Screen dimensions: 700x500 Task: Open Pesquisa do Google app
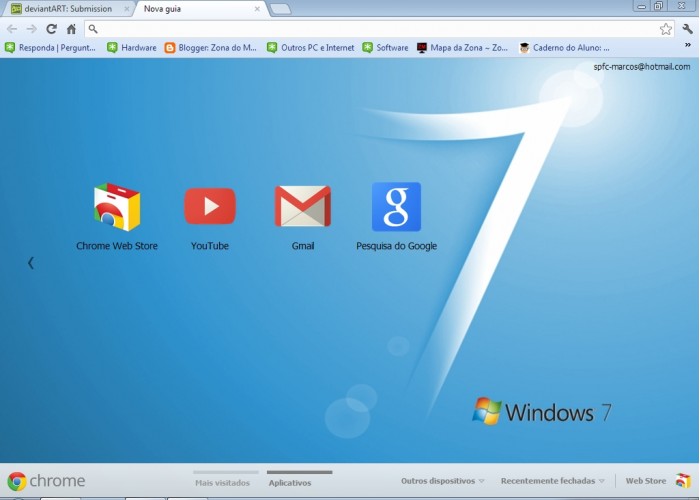pyautogui.click(x=396, y=207)
